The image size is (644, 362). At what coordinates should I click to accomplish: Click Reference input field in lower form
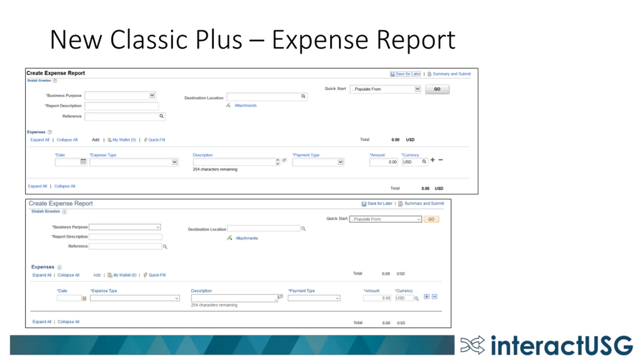coord(126,246)
